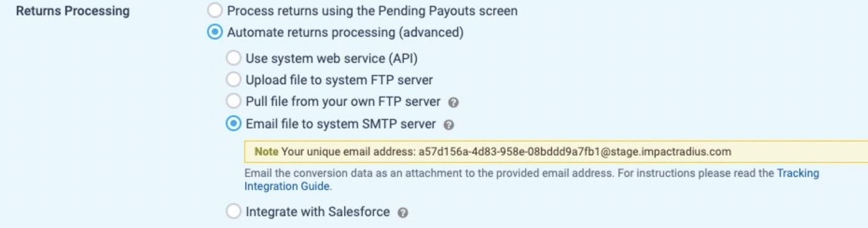868x228 pixels.
Task: Choose Pull file from your own FTP server
Action: coord(233,101)
